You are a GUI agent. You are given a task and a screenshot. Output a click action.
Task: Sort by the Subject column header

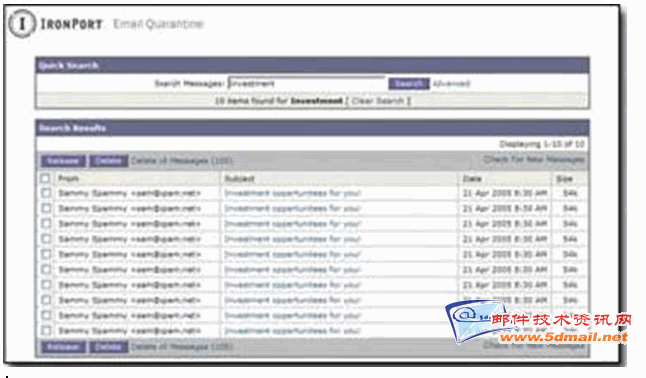coord(239,178)
